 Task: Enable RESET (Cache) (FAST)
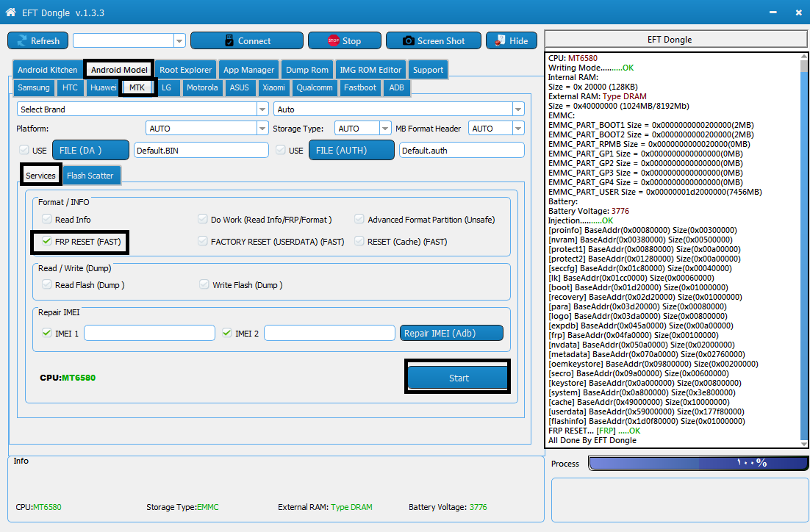point(359,241)
